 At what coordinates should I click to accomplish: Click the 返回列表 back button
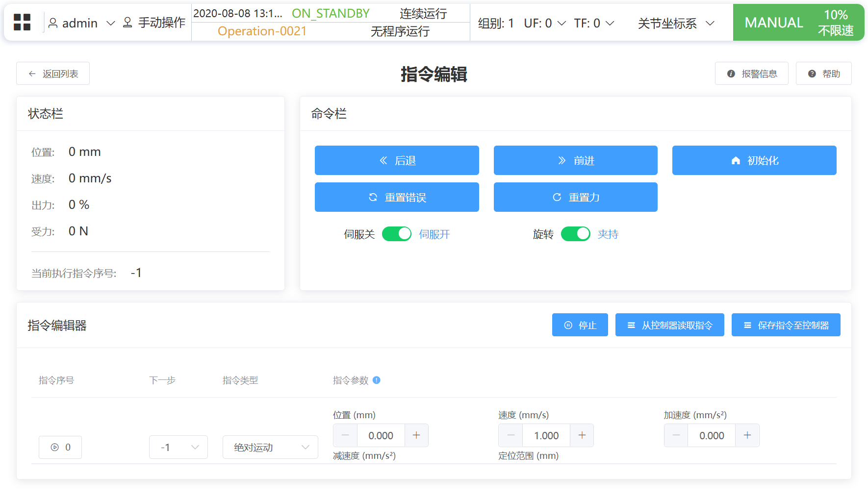pos(53,74)
